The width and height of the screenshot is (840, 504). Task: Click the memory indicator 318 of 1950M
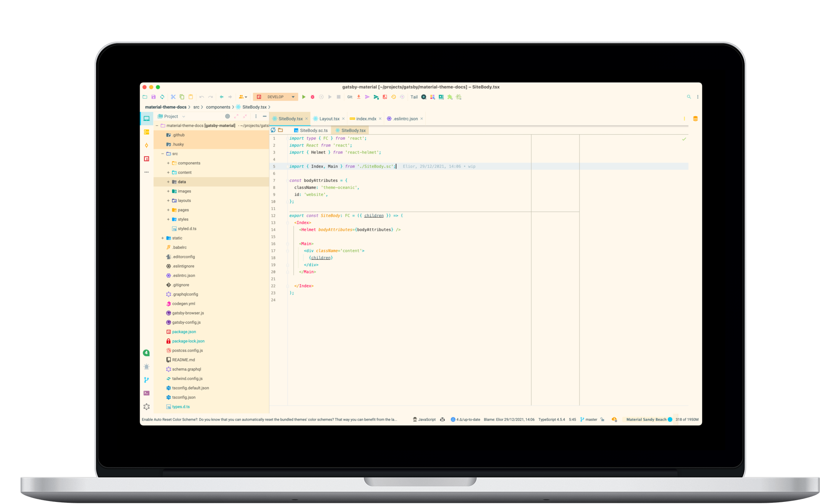[687, 420]
